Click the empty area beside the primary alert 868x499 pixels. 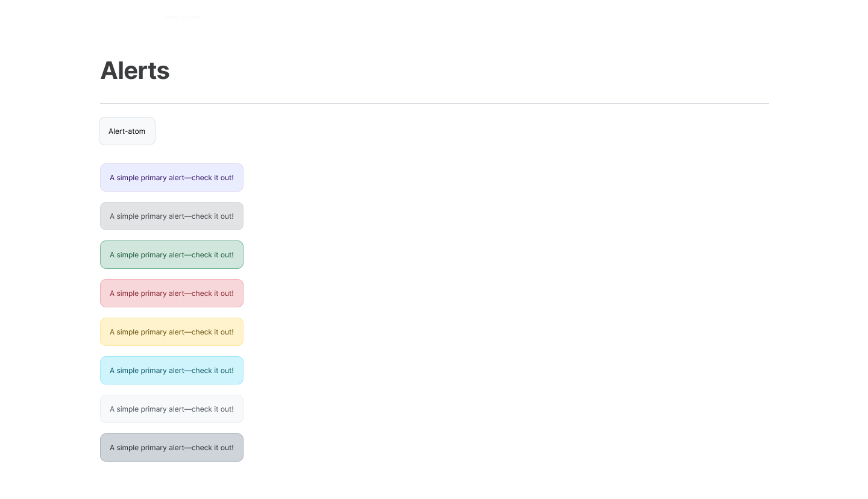(422, 177)
